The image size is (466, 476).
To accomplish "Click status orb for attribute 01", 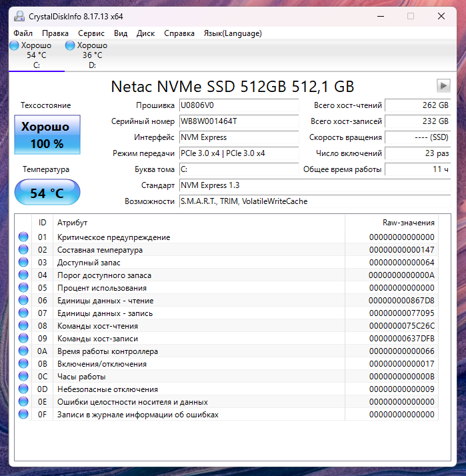I will point(23,237).
